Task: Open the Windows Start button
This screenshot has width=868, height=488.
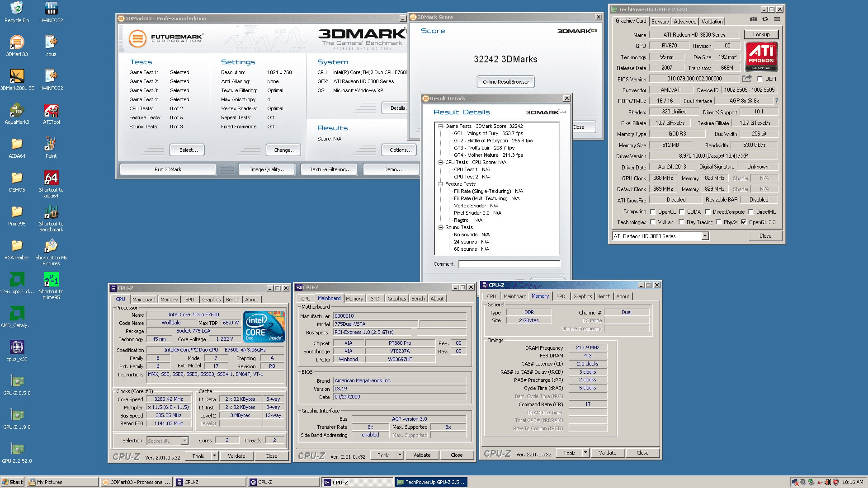Action: pyautogui.click(x=12, y=482)
